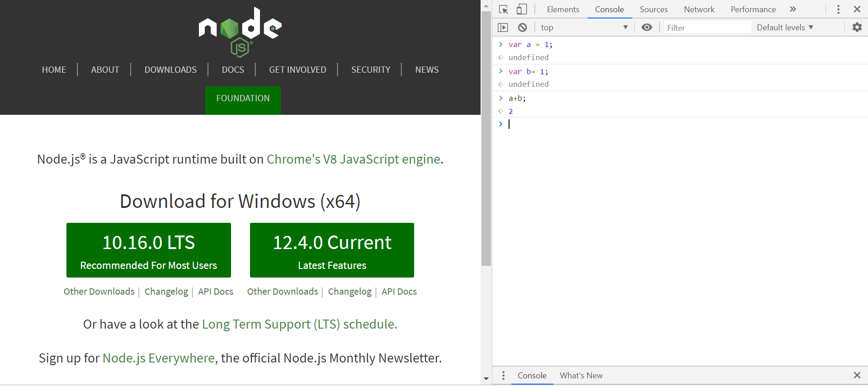This screenshot has height=386, width=868.
Task: Open API Docs under 10.16.0 LTS
Action: click(x=216, y=292)
